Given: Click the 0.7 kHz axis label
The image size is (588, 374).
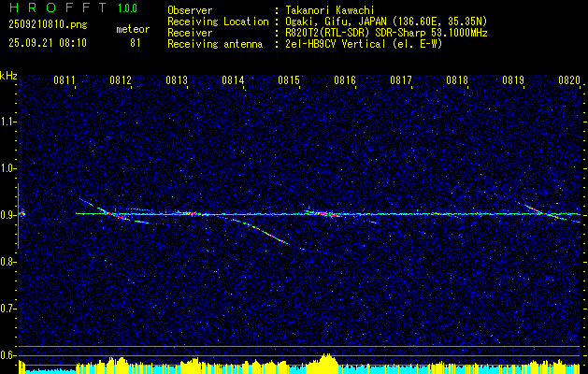Looking at the screenshot, I should pos(7,309).
